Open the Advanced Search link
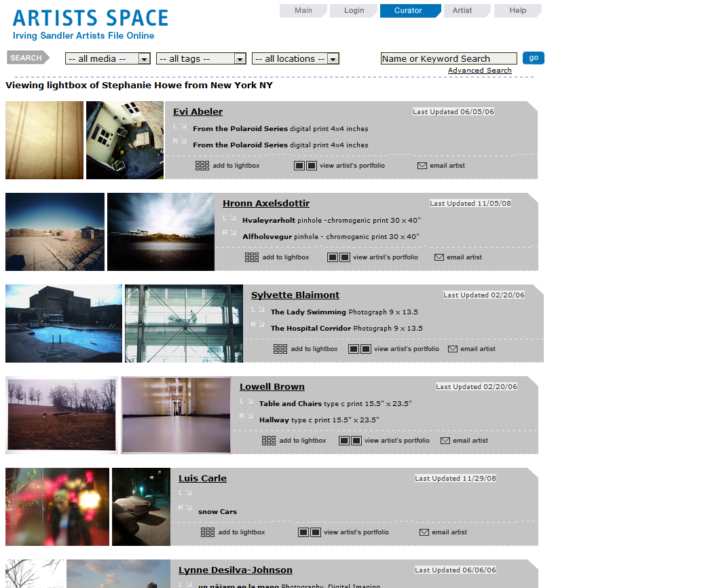Image resolution: width=706 pixels, height=588 pixels. point(479,71)
